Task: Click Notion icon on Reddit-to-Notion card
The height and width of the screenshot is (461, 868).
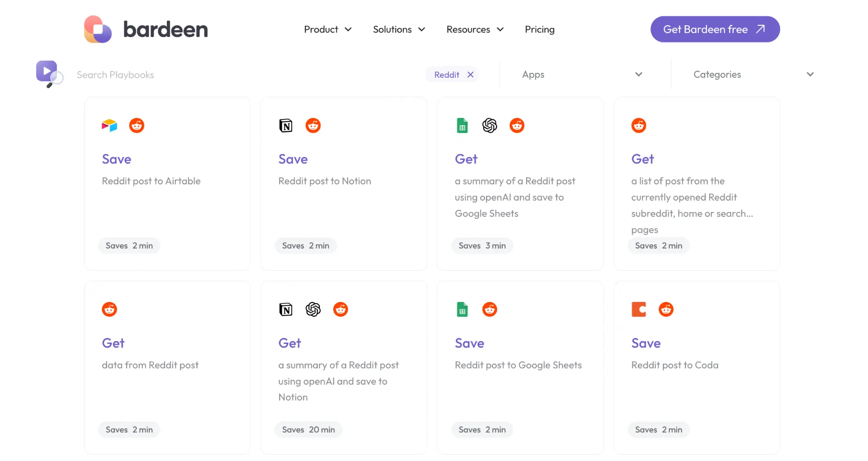Action: click(286, 125)
